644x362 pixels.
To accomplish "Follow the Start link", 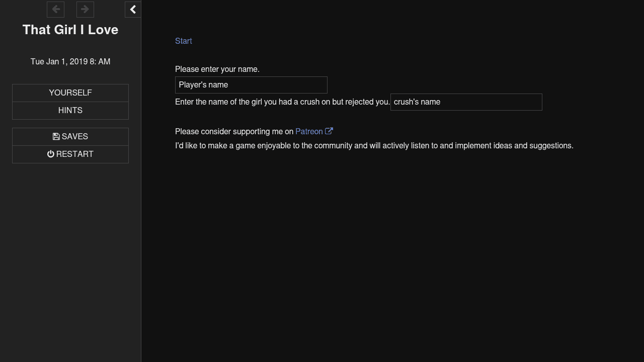I will point(183,41).
